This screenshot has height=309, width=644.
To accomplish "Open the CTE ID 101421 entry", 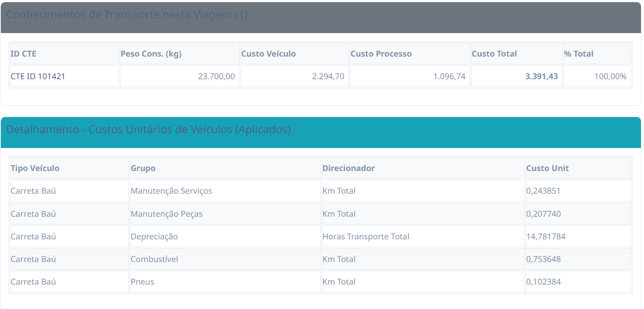I will (x=38, y=77).
